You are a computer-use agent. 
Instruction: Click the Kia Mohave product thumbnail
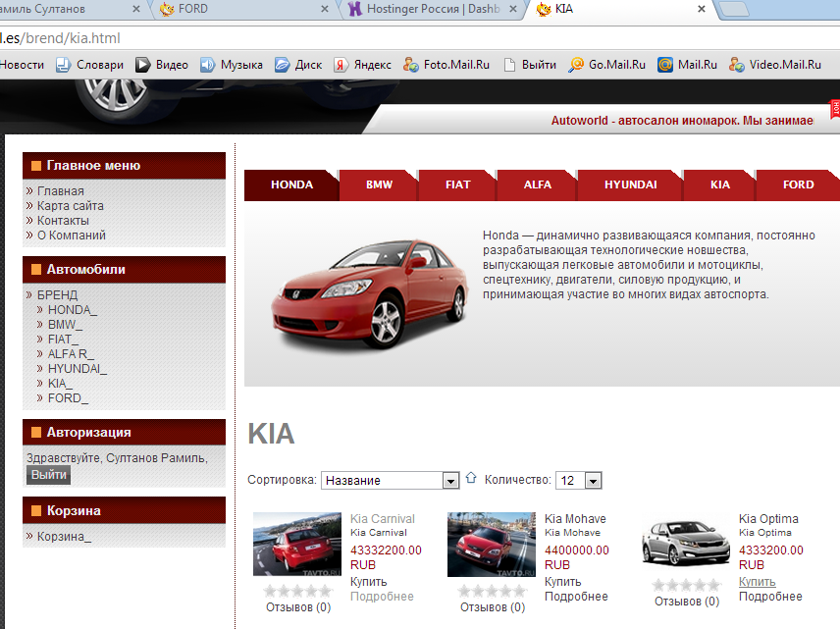pos(492,544)
